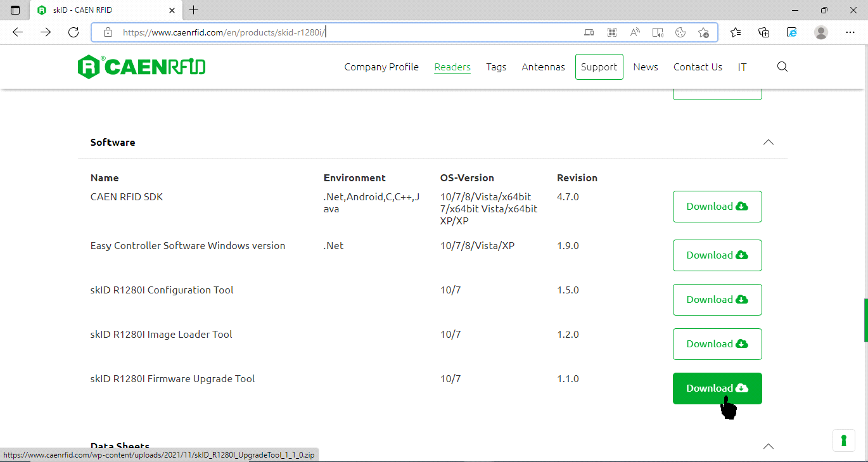This screenshot has height=462, width=868.
Task: Open the cookies icon in address bar
Action: click(x=680, y=32)
